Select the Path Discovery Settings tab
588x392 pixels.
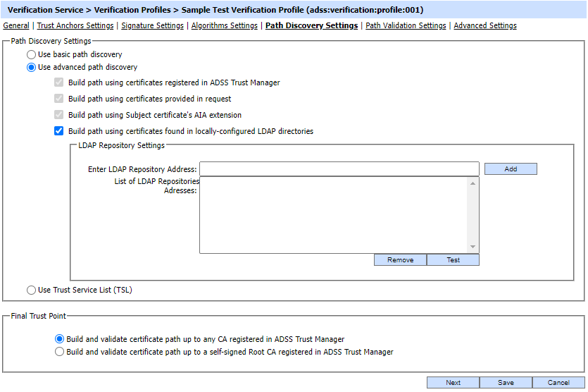pos(311,25)
